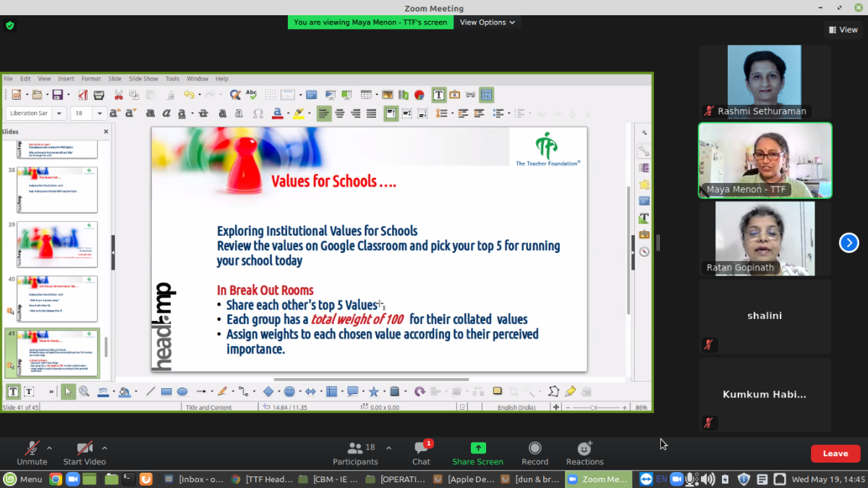Click the taskbar volume icon
This screenshot has width=868, height=488.
point(708,479)
